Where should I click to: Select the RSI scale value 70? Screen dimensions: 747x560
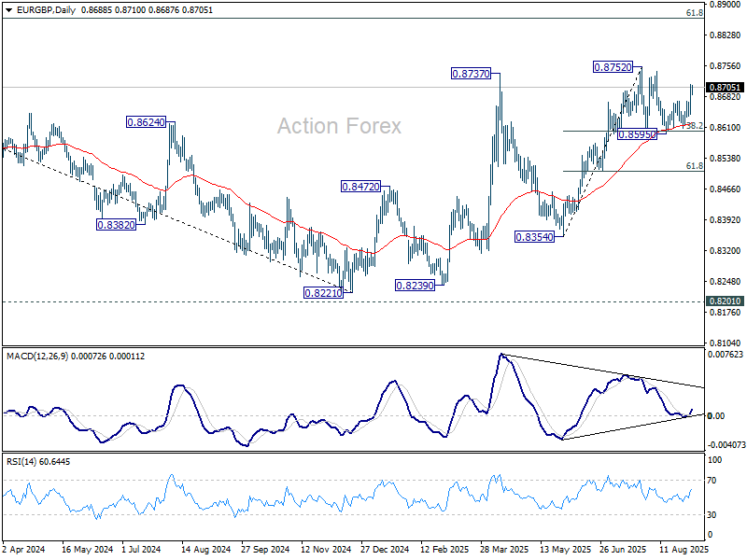712,481
